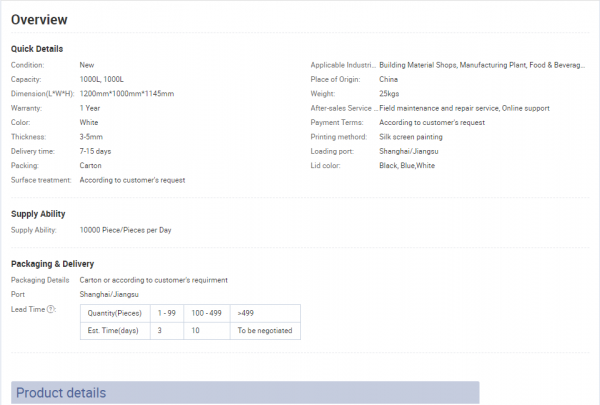Click the Lead Time help question-mark icon
The height and width of the screenshot is (405, 600).
[x=51, y=309]
